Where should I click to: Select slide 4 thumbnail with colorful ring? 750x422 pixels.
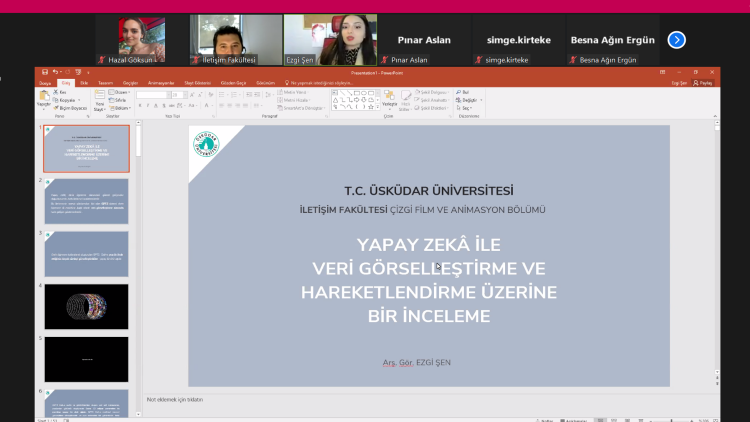click(87, 307)
